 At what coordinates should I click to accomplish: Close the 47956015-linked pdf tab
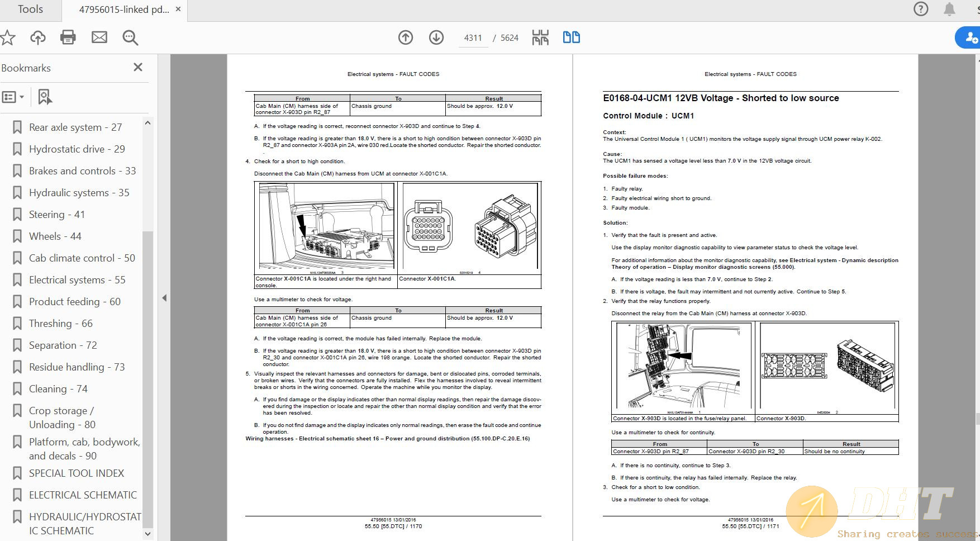(x=178, y=9)
